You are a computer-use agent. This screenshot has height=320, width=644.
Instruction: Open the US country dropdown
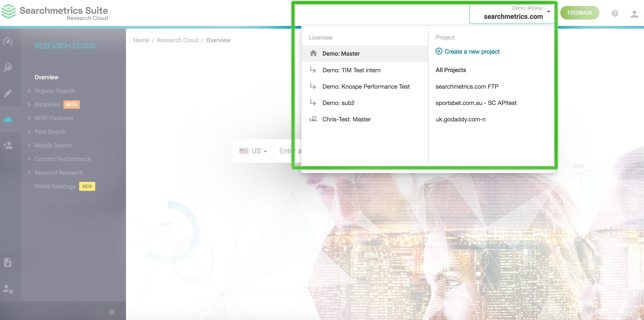point(253,151)
